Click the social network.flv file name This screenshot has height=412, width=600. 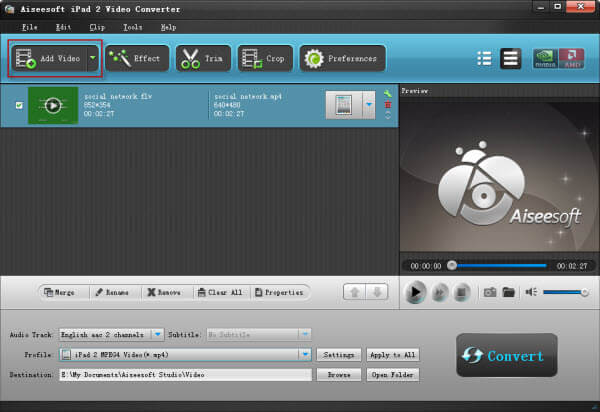(x=118, y=96)
